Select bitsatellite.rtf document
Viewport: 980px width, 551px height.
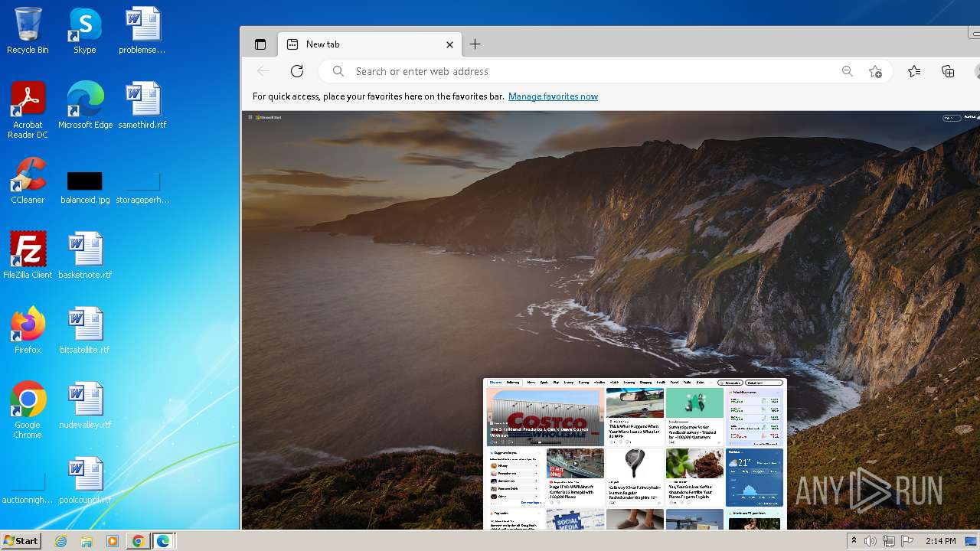tap(85, 331)
